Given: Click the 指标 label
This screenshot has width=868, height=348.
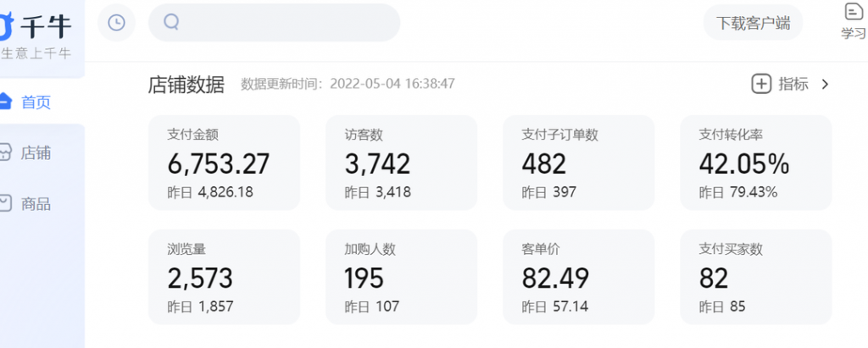Looking at the screenshot, I should coord(793,84).
